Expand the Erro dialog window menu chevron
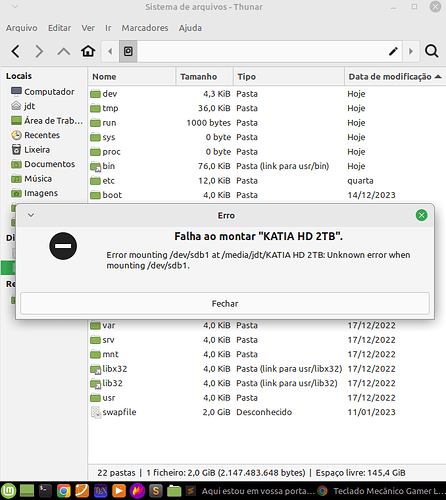Viewport: 446px width, 500px height. pos(31,215)
